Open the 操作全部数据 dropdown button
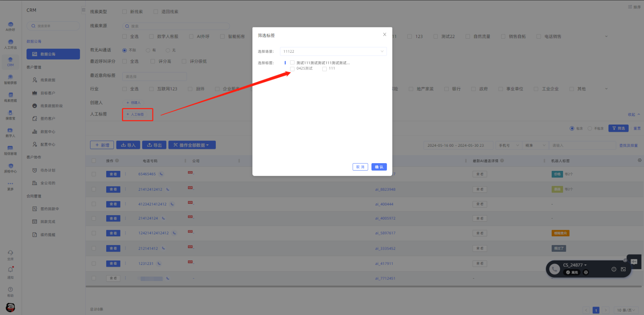 (192, 145)
